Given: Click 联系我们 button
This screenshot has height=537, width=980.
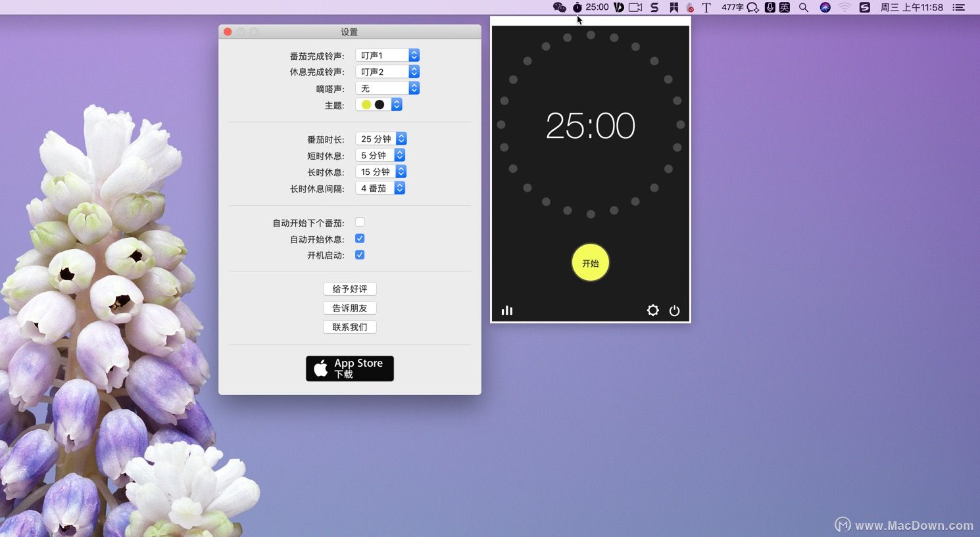Looking at the screenshot, I should [350, 327].
